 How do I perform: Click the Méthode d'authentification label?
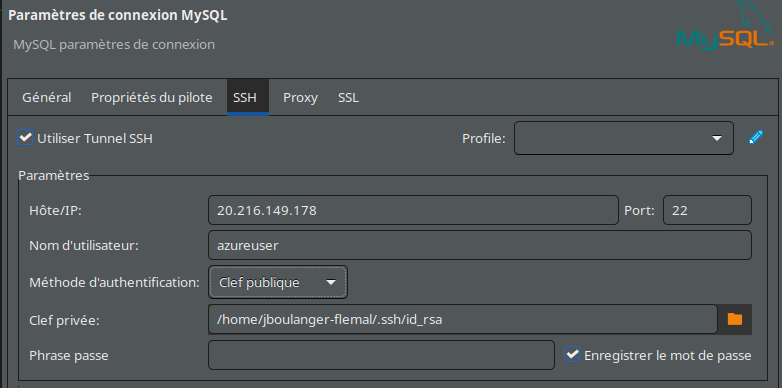pyautogui.click(x=114, y=282)
